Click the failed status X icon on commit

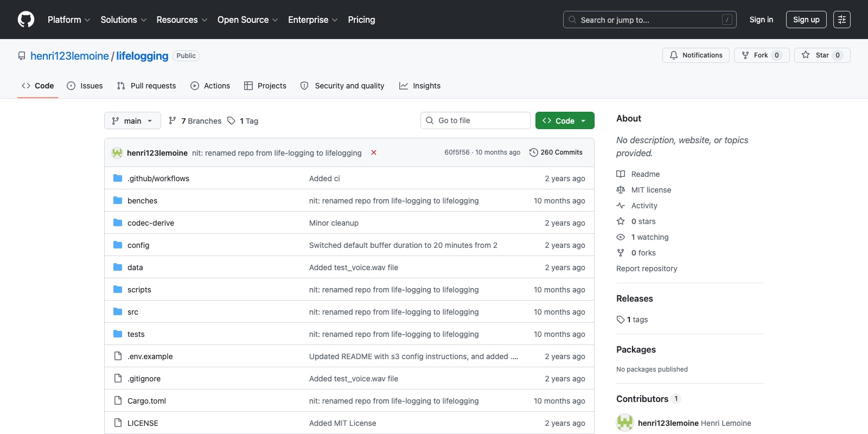coord(374,152)
